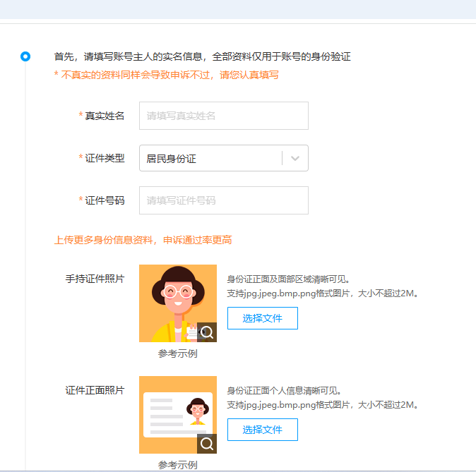476x472 pixels.
Task: Click the 真实姓名 field label
Action: [x=105, y=116]
